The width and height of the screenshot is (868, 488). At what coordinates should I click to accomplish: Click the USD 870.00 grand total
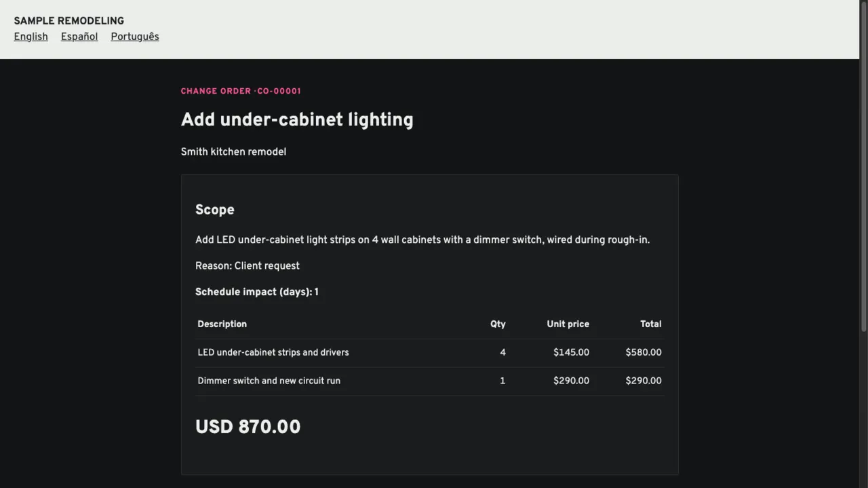(x=248, y=427)
